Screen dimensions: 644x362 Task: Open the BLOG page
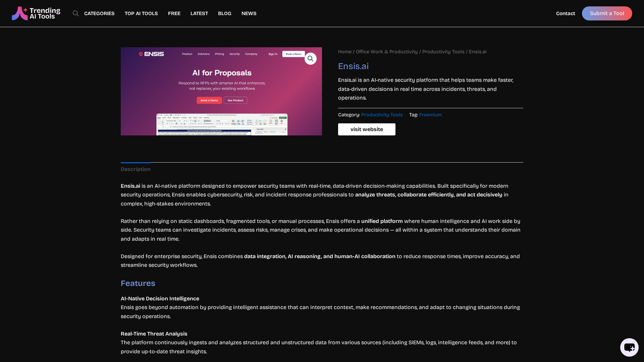tap(224, 13)
